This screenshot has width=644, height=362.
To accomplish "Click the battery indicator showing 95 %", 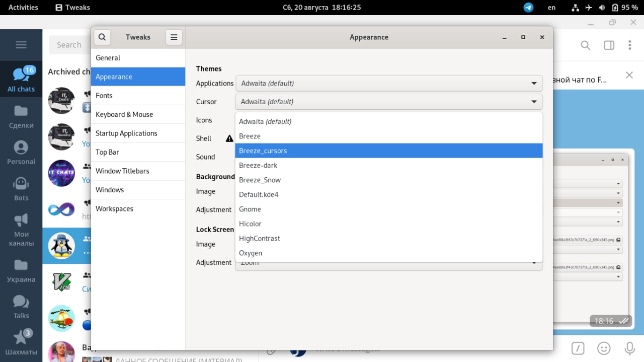I will (625, 8).
